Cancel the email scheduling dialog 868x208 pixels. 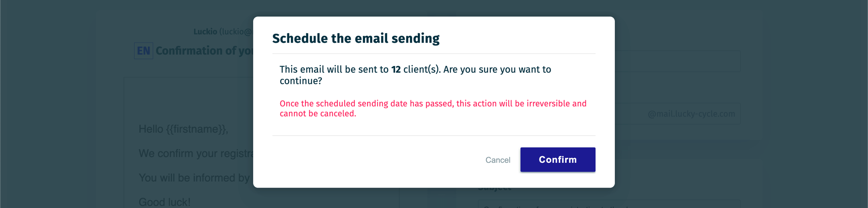[x=498, y=160]
